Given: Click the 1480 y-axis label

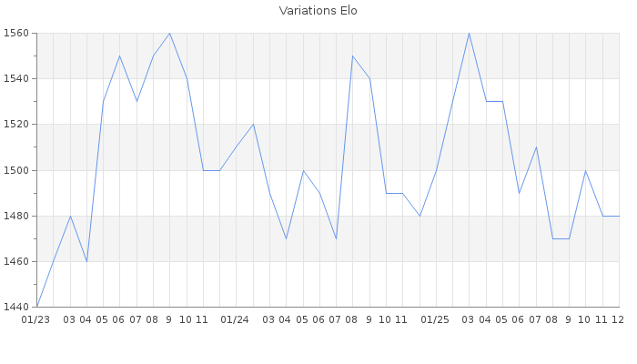Looking at the screenshot, I should click(x=18, y=216).
